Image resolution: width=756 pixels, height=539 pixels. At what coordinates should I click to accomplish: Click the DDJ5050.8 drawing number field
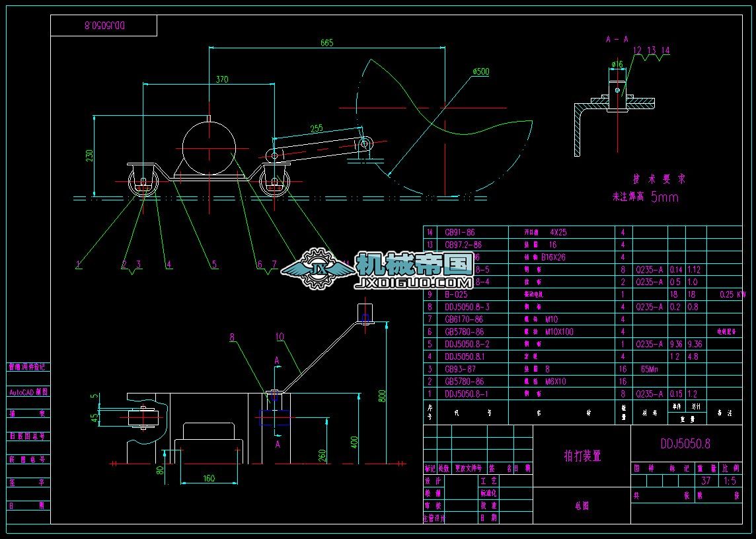[x=685, y=443]
